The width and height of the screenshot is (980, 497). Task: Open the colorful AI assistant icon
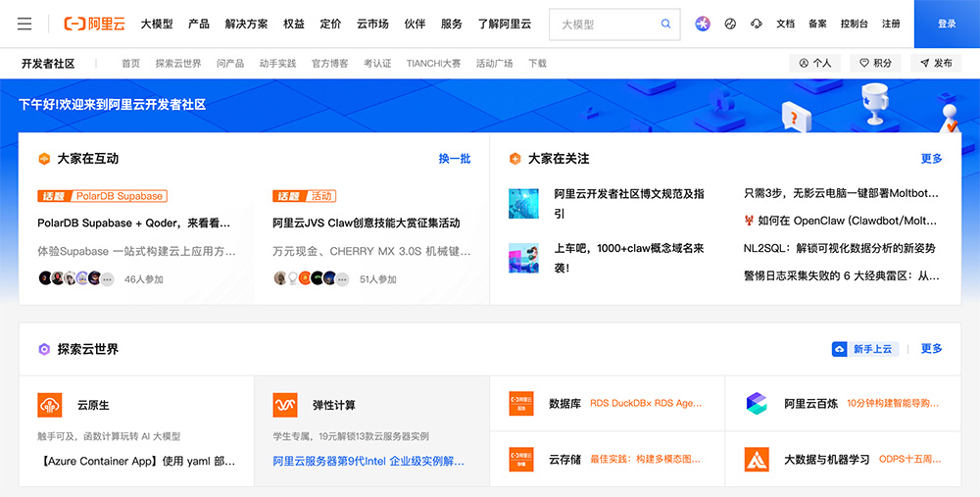(x=703, y=24)
